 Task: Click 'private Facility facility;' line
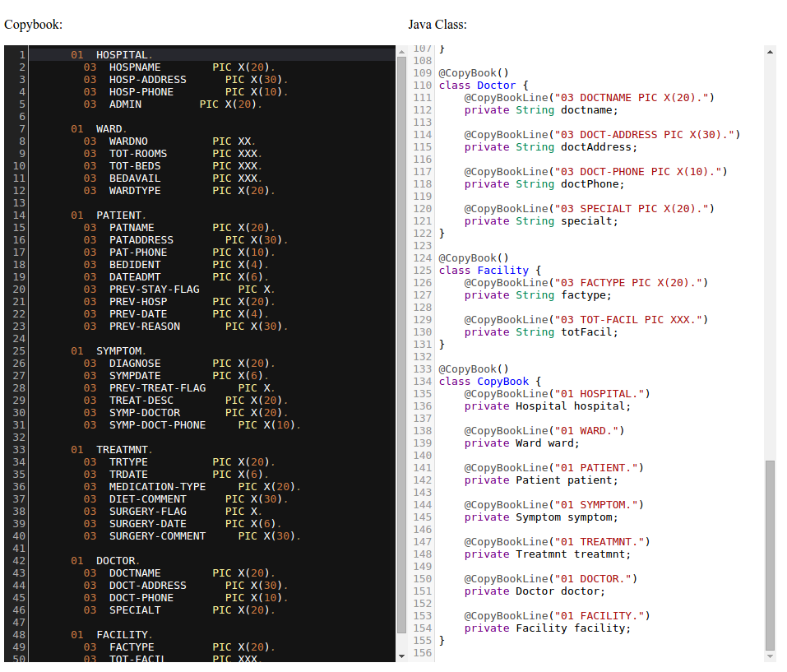point(548,628)
